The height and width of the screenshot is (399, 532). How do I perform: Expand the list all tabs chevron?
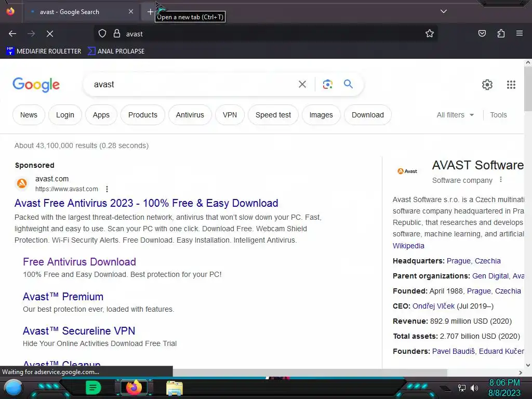tap(444, 11)
